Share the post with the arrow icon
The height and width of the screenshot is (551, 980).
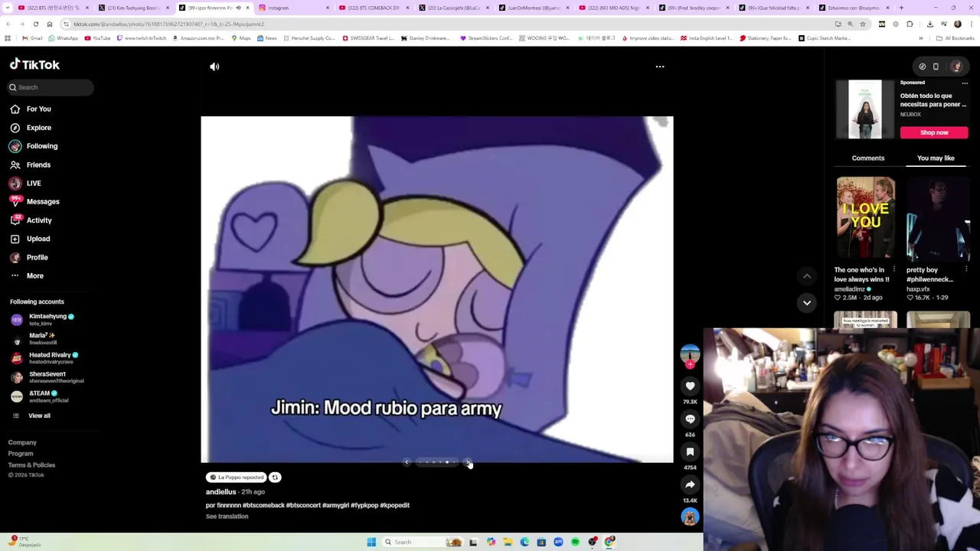click(x=690, y=484)
